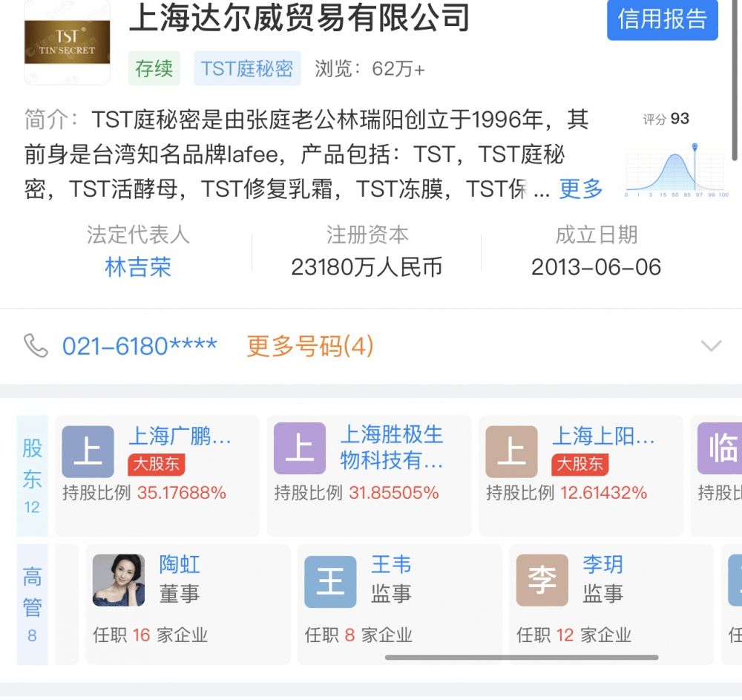
Task: Expand the phone numbers with the chevron
Action: (712, 345)
